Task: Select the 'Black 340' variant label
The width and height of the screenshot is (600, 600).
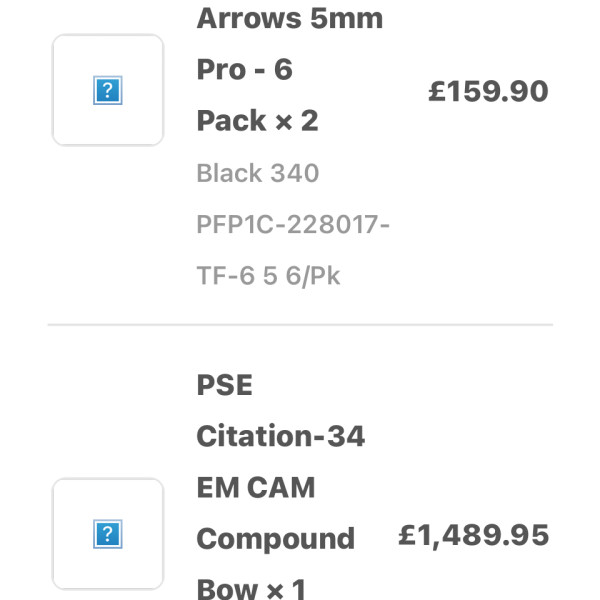Action: tap(258, 173)
